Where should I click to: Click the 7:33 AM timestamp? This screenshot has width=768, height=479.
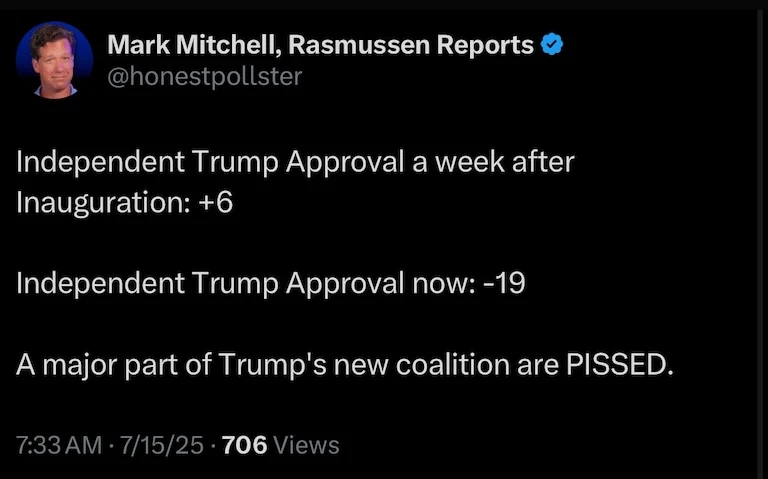point(58,445)
